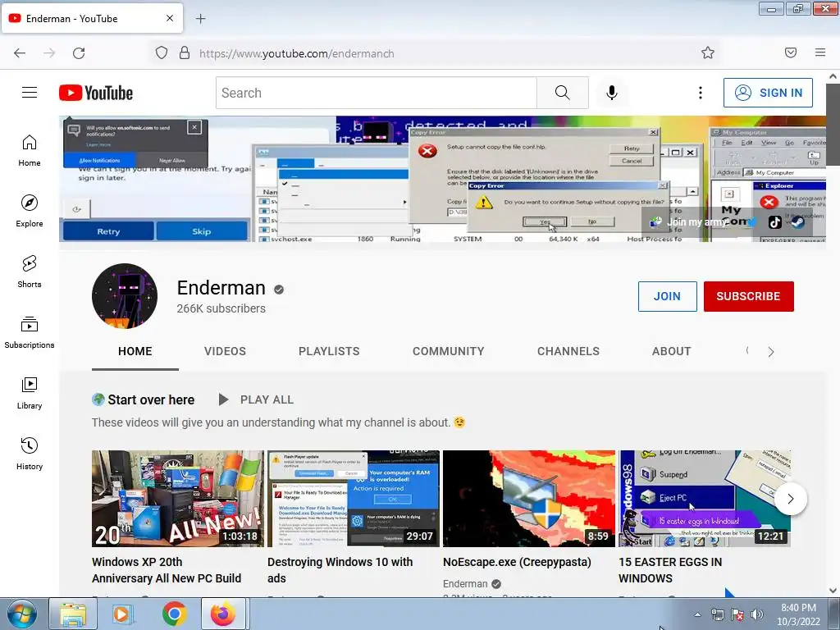Screen dimensions: 840x630
Task: Show hidden system tray icons
Action: 697,614
